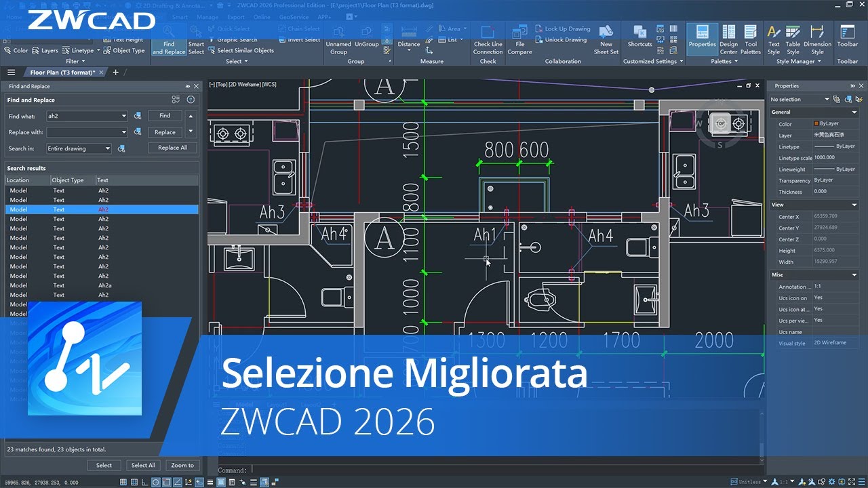This screenshot has width=868, height=488.
Task: Toggle object snap tracking in status bar
Action: click(x=178, y=482)
